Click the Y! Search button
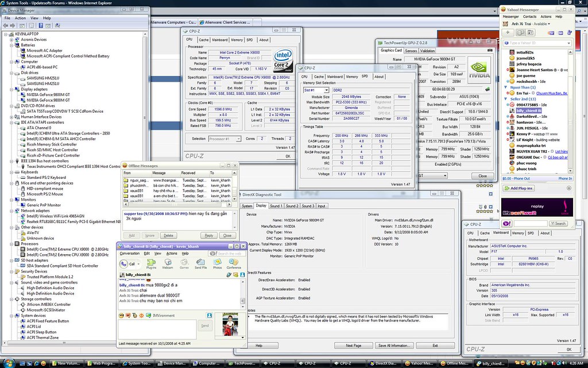The image size is (588, 368). [558, 224]
